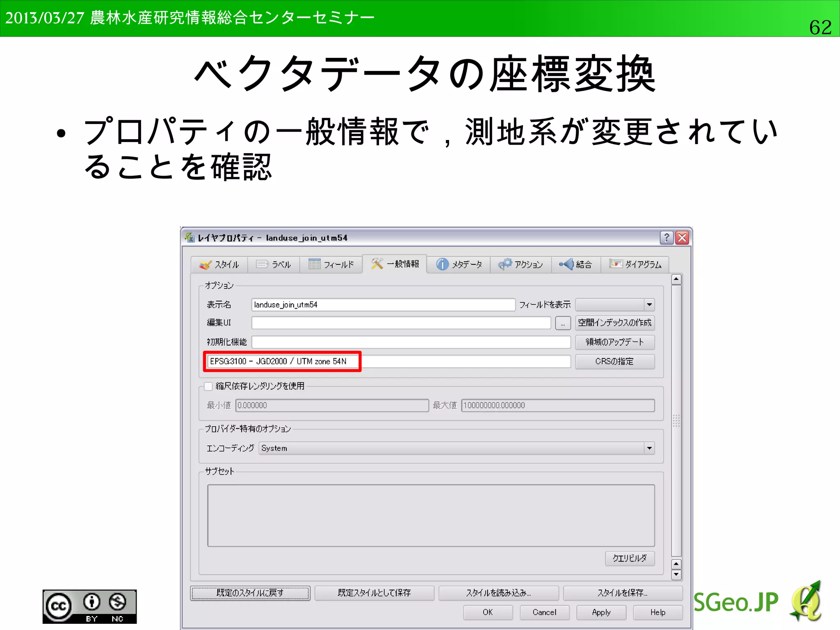Open the 結合 tab
Screen dimensions: 840x630
pos(576,264)
